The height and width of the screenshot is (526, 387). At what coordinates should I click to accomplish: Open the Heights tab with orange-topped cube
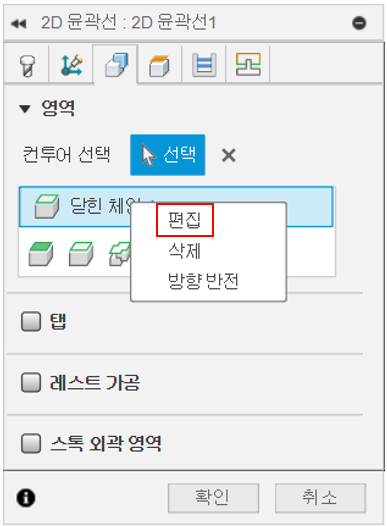pos(159,66)
